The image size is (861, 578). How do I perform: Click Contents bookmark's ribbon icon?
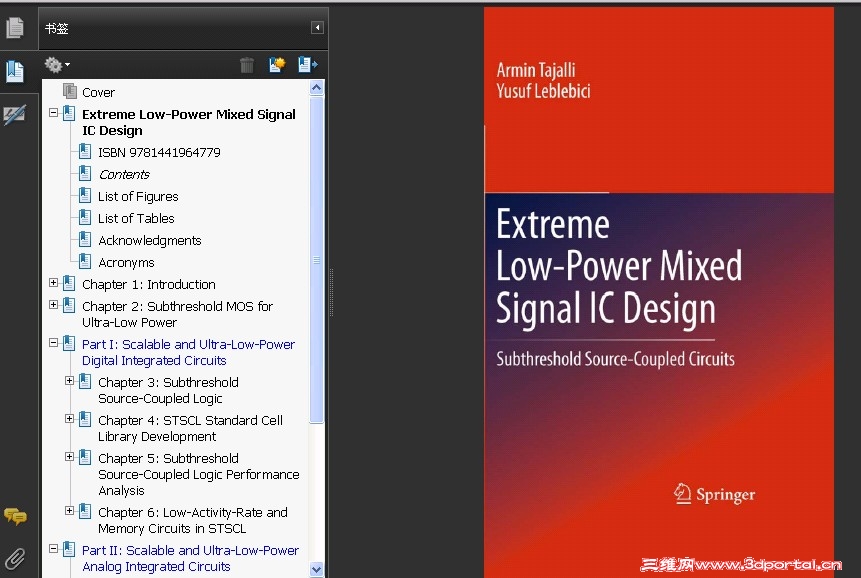click(85, 173)
